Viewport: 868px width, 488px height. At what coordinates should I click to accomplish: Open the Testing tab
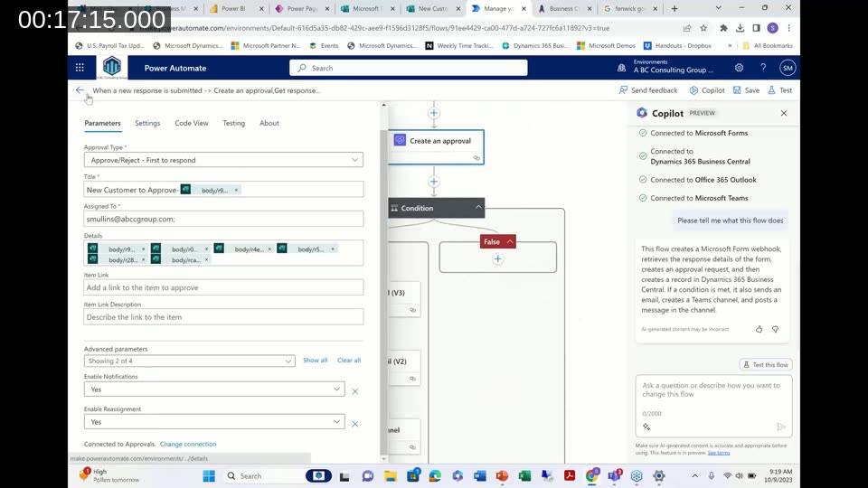click(x=233, y=123)
